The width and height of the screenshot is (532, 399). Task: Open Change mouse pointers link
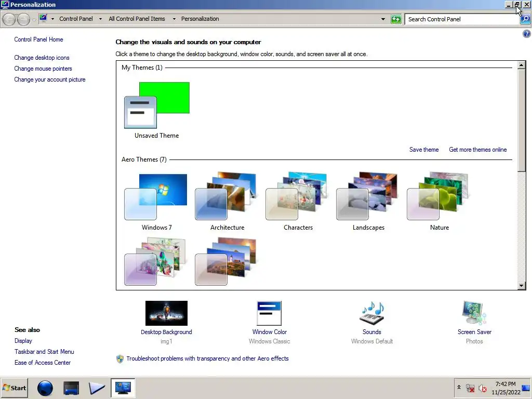pos(43,69)
